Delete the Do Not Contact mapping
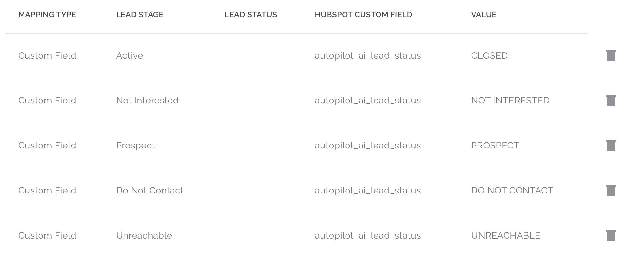This screenshot has width=644, height=263. (611, 190)
